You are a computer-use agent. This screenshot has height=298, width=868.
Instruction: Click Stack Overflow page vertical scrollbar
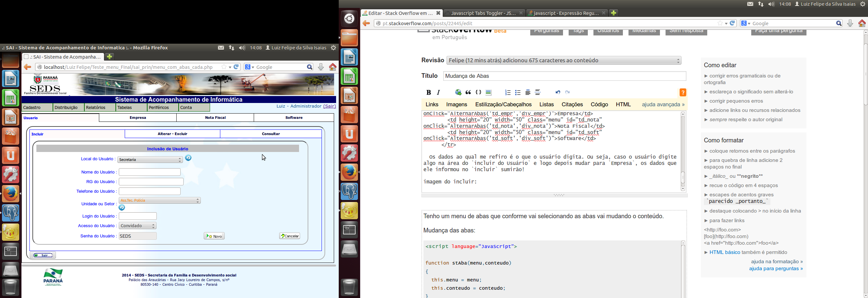(865, 74)
